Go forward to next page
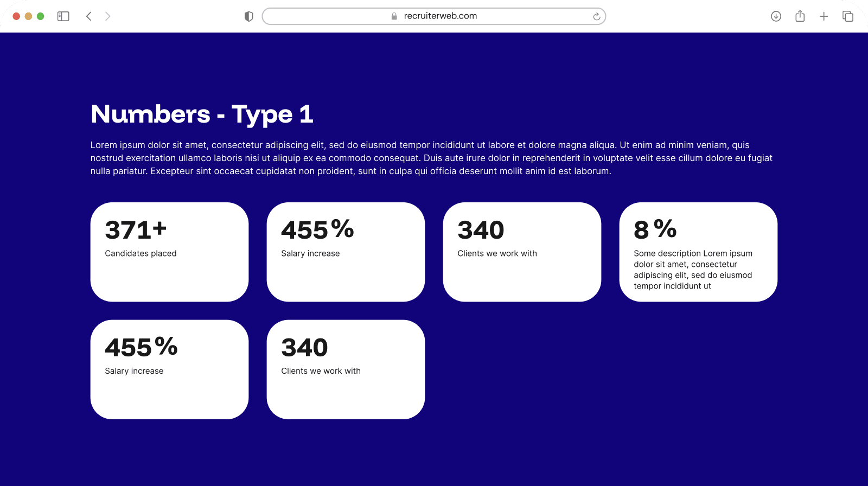 point(107,16)
